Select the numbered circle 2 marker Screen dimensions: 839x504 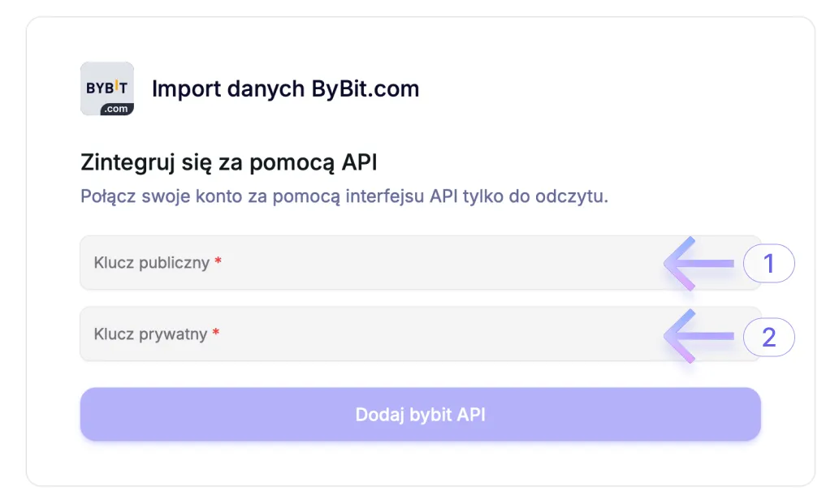[768, 336]
